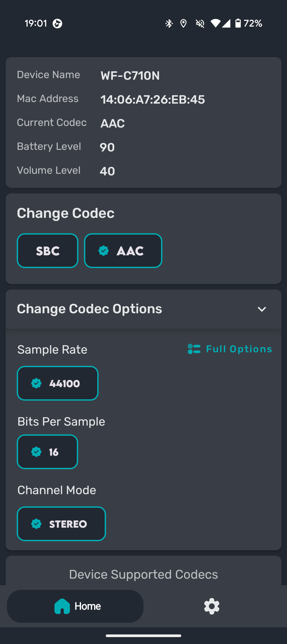Switch to the Home tab
The height and width of the screenshot is (644, 287).
tap(75, 606)
